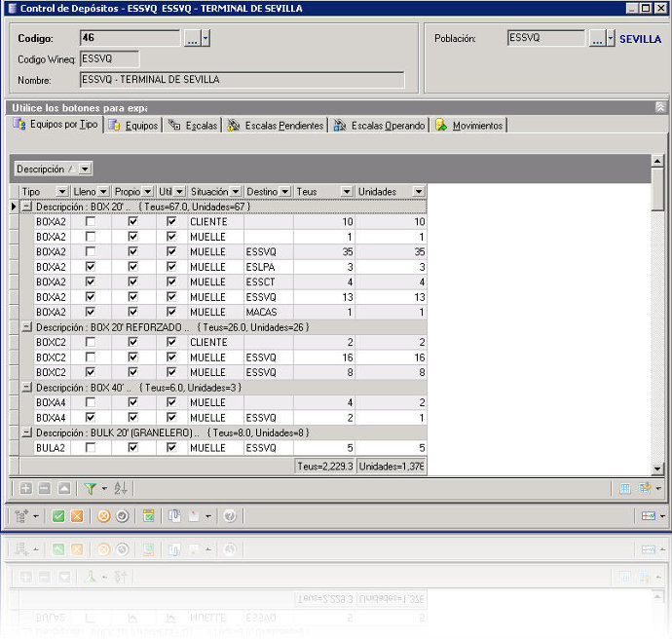Open the Movimientos tab
The image size is (672, 639).
[x=468, y=125]
